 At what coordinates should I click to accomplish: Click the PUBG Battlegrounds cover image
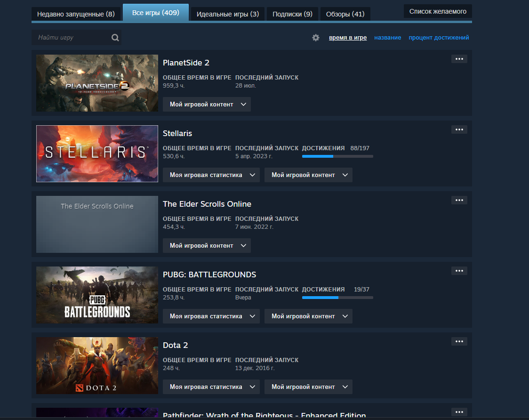[x=97, y=295]
